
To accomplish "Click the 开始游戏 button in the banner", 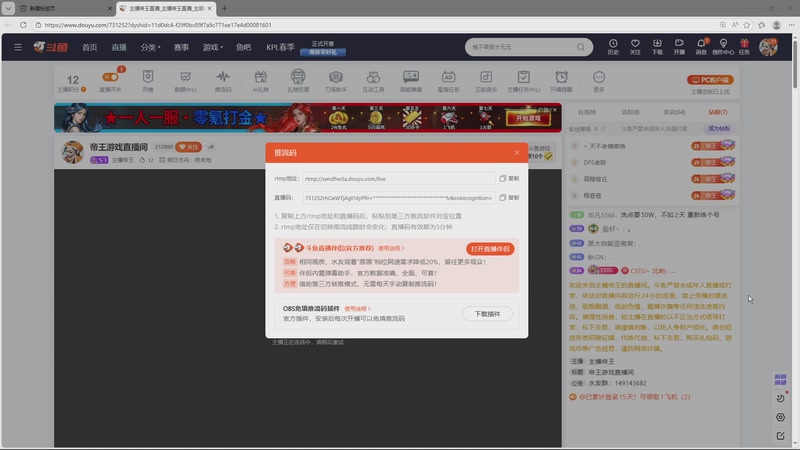I will 528,118.
